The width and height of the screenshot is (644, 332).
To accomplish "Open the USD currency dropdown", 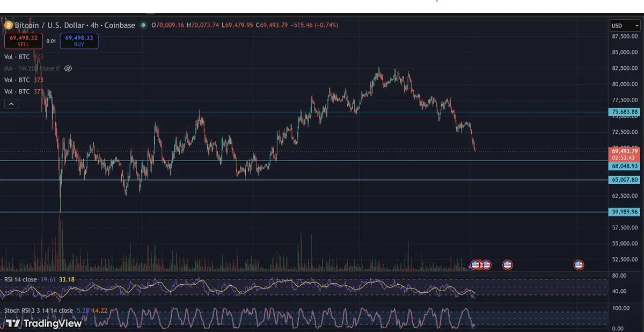I will 625,26.
